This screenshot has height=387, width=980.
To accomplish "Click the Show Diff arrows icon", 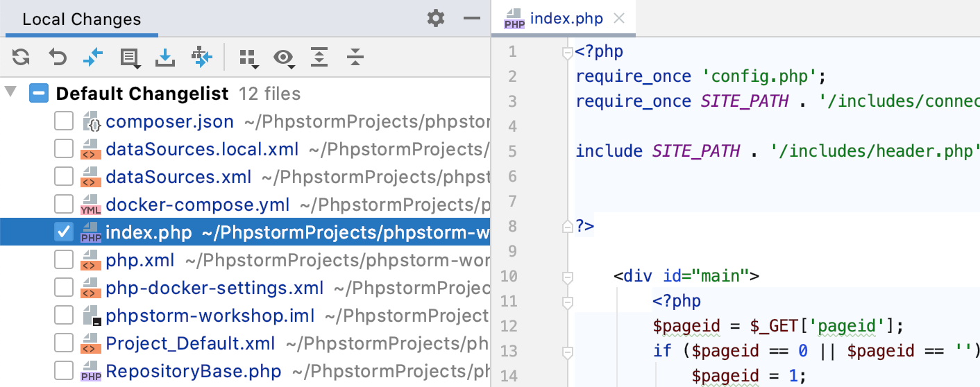I will point(93,57).
